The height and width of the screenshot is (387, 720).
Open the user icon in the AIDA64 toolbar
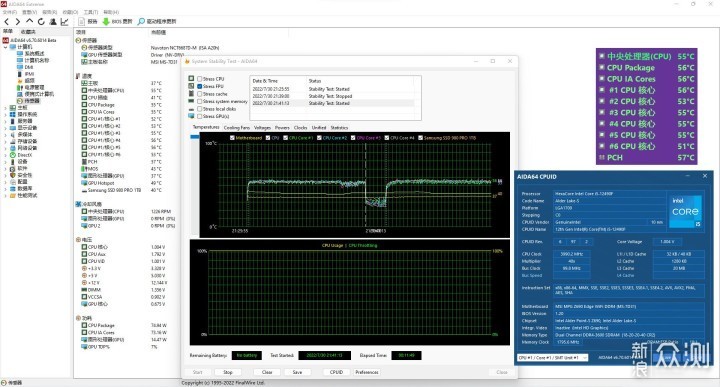(53, 22)
